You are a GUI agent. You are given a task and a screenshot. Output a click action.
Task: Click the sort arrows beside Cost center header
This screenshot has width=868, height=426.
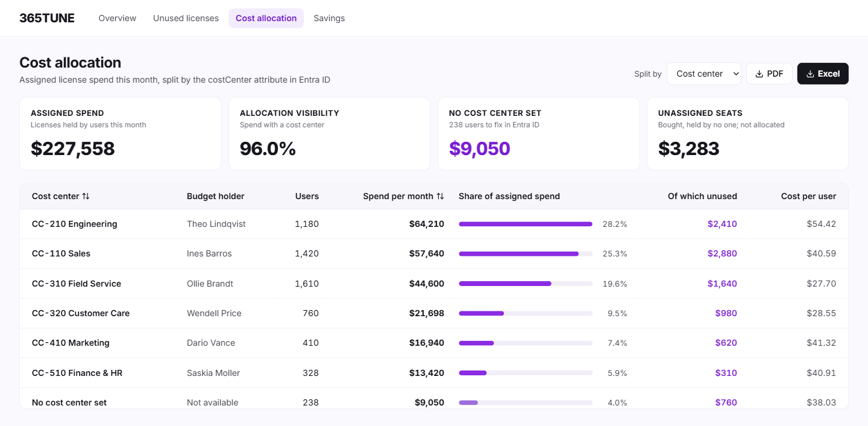(86, 196)
